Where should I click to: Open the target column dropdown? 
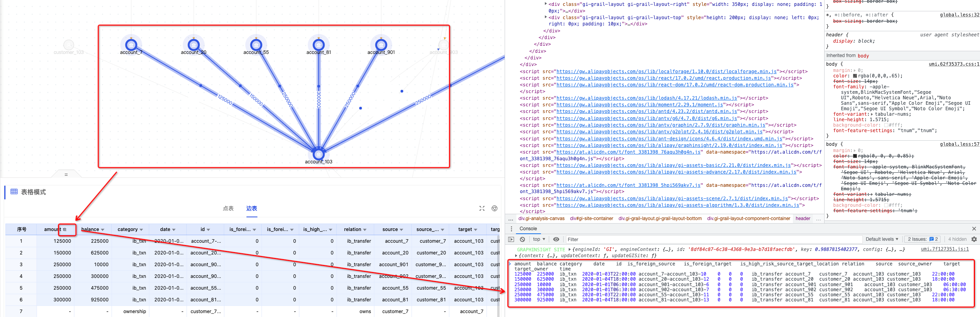(476, 230)
